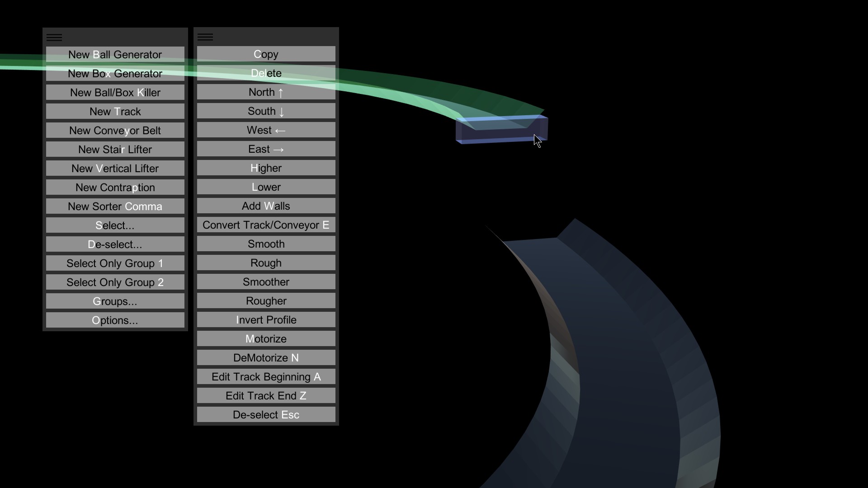Viewport: 868px width, 488px height.
Task: Apply Smooth to the track
Action: (x=266, y=244)
